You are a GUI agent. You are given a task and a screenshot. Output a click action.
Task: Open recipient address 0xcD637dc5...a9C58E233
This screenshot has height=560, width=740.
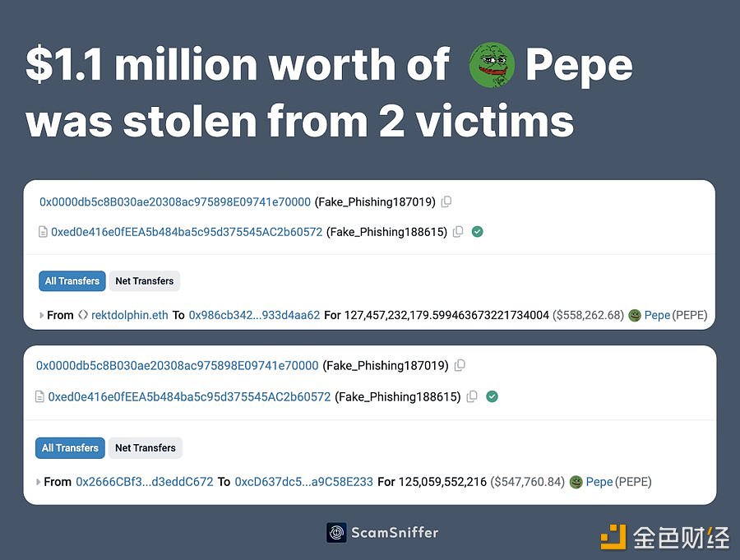(304, 482)
